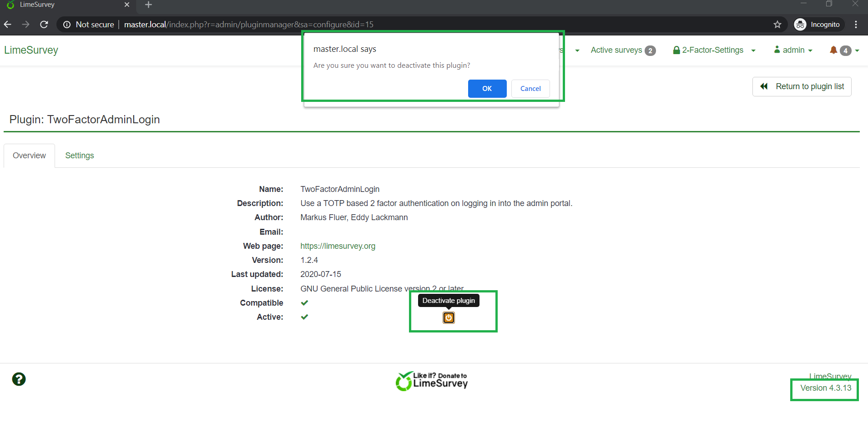Minimize the browser window

[x=804, y=4]
